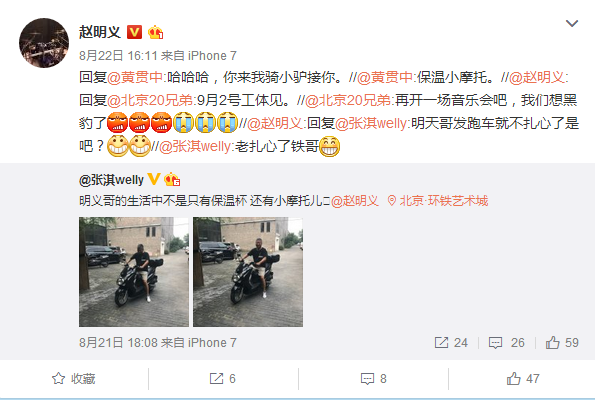Viewport: 595px width, 400px height.
Task: Click the orange V verified badge beside 赵明义
Action: pyautogui.click(x=134, y=32)
